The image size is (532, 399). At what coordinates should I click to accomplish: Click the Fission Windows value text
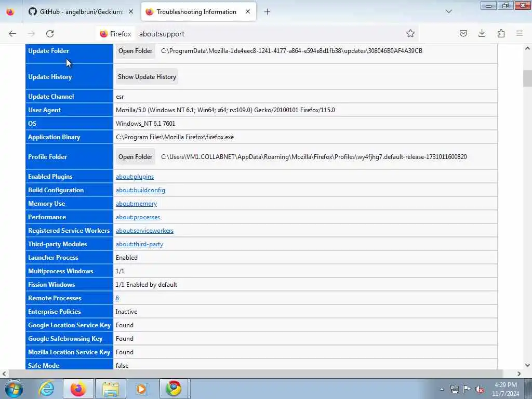[146, 285]
